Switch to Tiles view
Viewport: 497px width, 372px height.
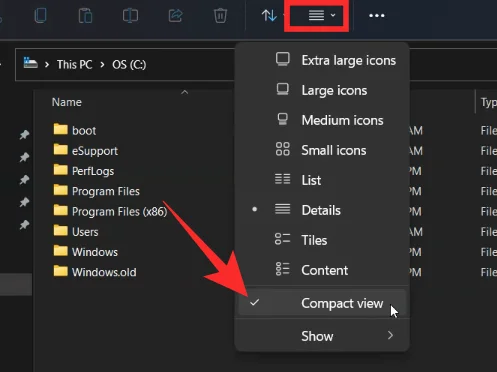[322, 240]
